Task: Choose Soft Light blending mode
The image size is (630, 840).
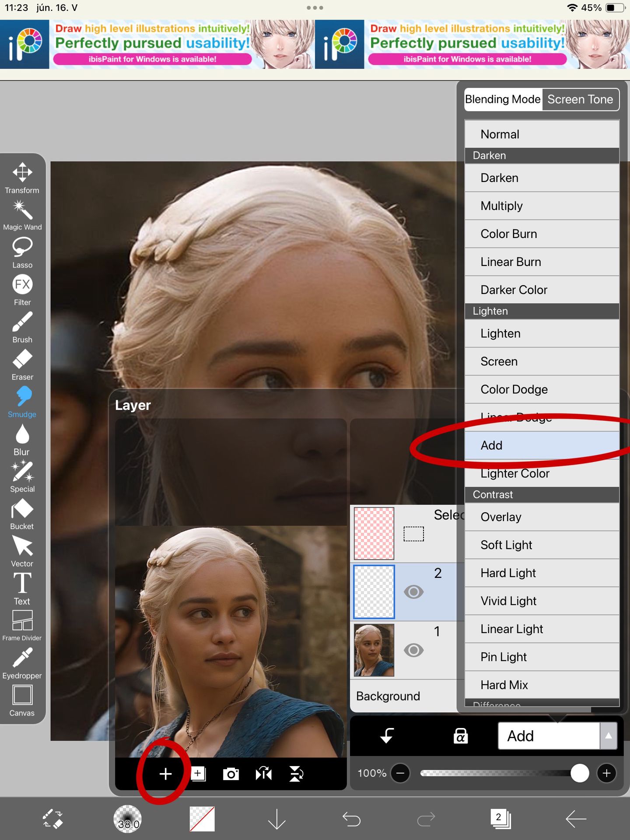Action: (x=542, y=545)
